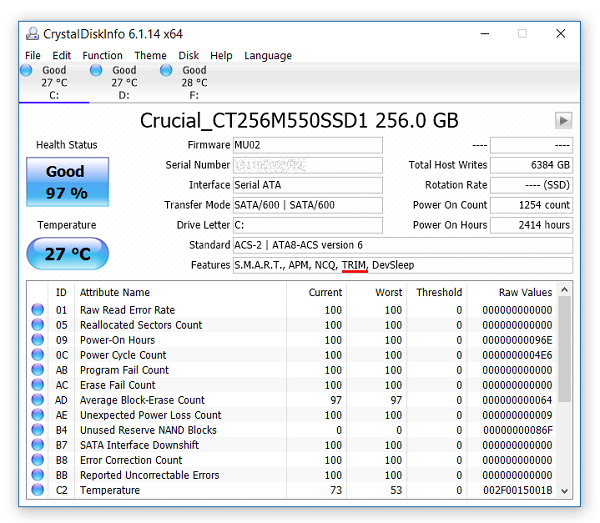Viewport: 600px width, 523px height.
Task: Click status orb for Power Cycle Count
Action: click(x=38, y=355)
